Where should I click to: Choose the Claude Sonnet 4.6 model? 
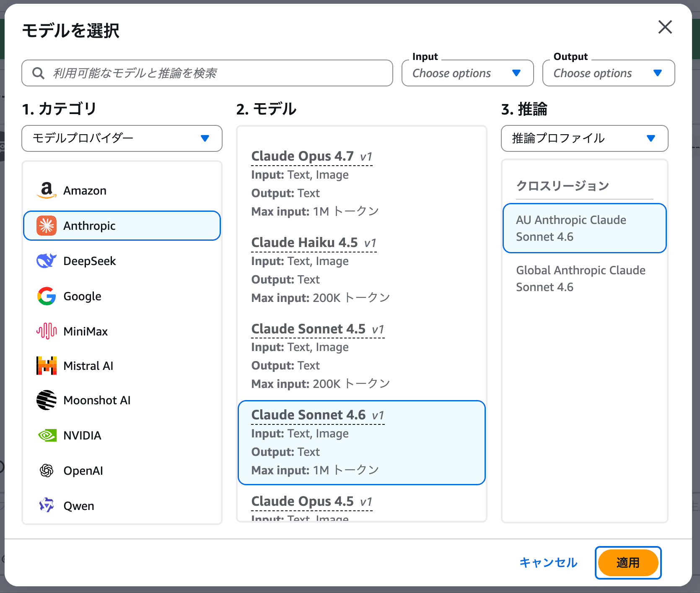point(361,442)
